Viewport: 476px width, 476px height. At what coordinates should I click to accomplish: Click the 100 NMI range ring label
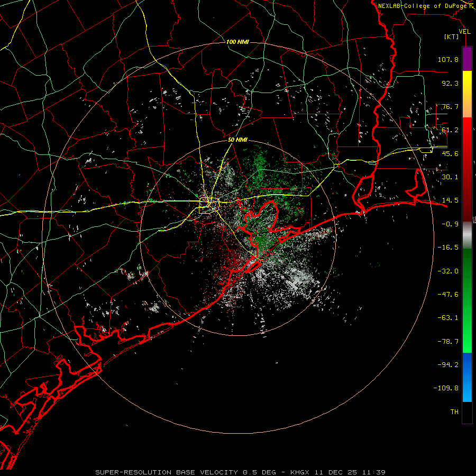tap(237, 42)
